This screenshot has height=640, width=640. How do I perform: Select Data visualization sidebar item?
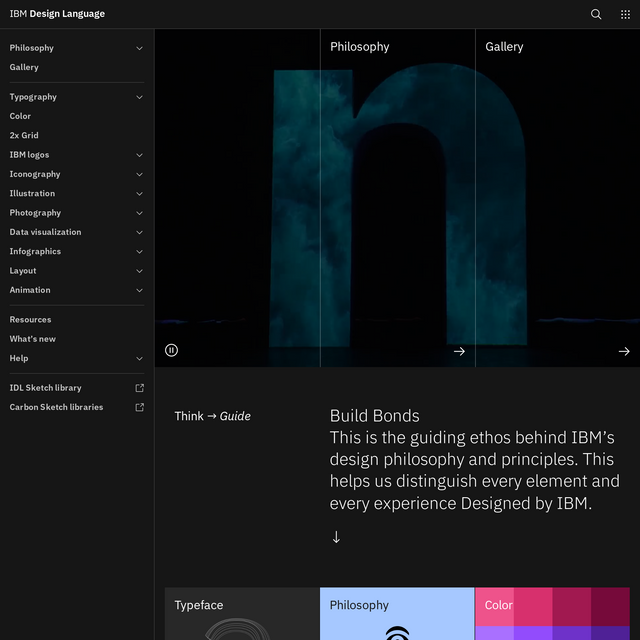[45, 232]
